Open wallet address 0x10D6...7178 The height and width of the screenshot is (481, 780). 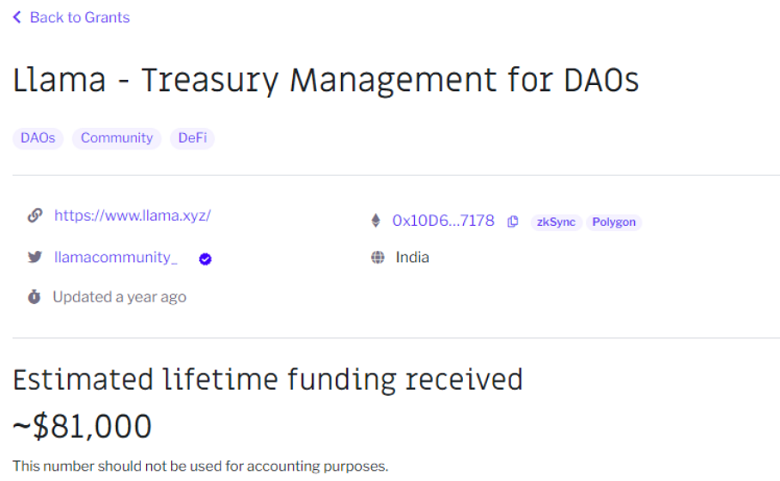pos(443,221)
